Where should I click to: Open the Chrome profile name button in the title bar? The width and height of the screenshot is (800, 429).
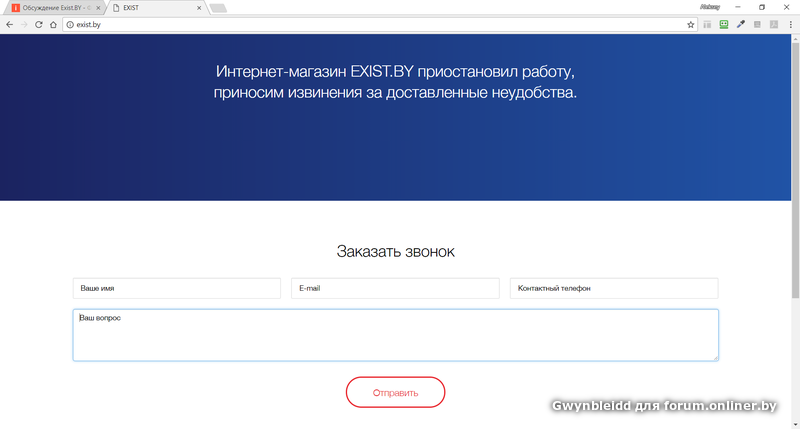coord(710,7)
